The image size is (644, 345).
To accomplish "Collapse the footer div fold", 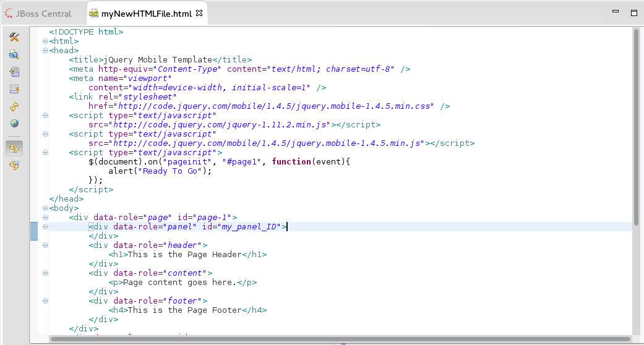I will pos(45,300).
